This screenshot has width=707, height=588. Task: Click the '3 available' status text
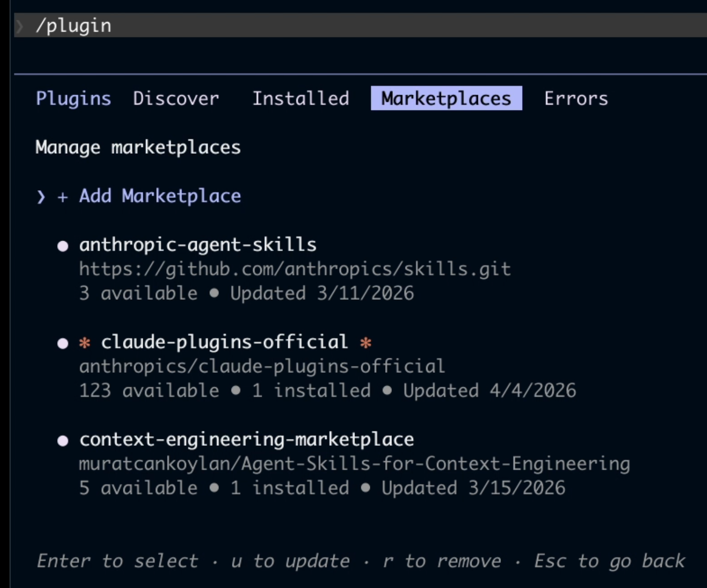pyautogui.click(x=138, y=294)
